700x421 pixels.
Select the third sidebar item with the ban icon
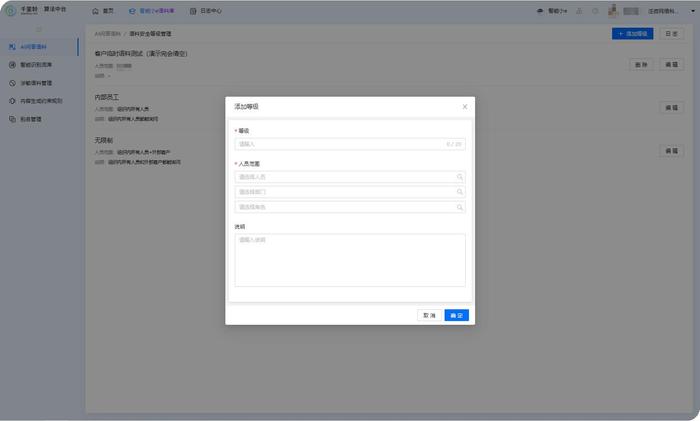[39, 83]
